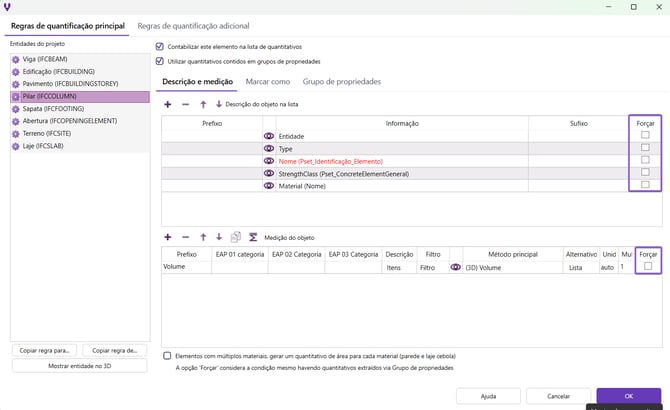Enable the Elementos com múltiplos materiais checkbox
670x410 pixels.
pos(167,356)
